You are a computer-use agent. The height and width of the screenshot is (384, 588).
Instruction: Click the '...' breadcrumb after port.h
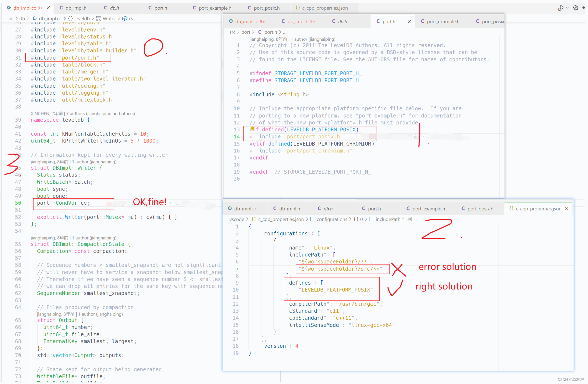point(285,32)
